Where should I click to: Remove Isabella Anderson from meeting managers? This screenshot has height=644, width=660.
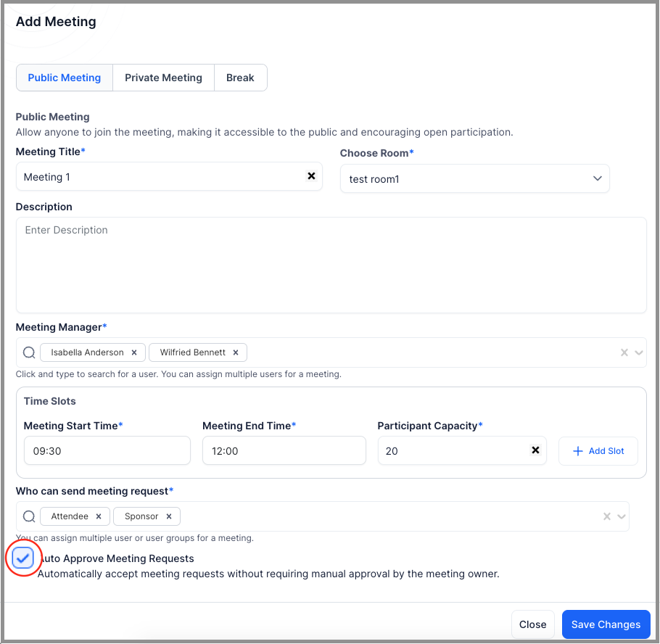pos(134,352)
